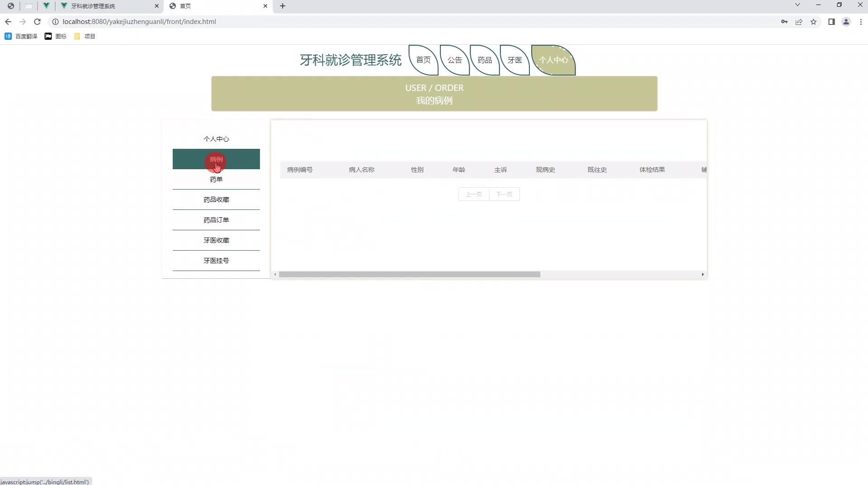
Task: Open the 百度翻译 bookmark
Action: pyautogui.click(x=21, y=36)
